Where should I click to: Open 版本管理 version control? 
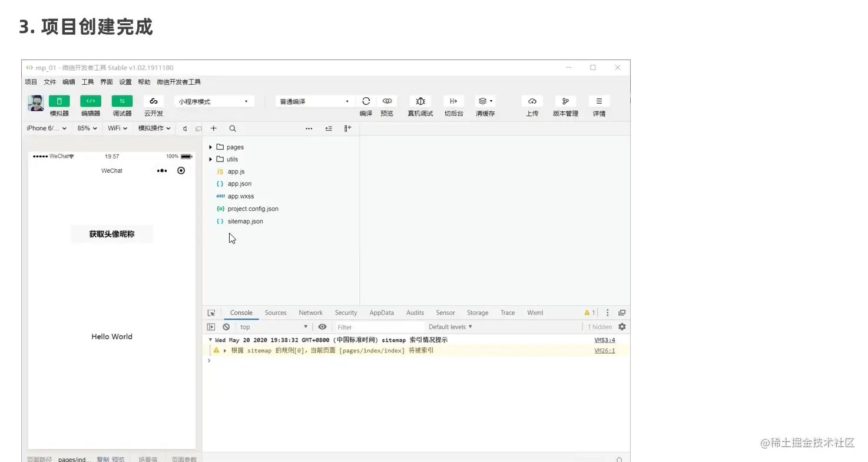click(x=565, y=101)
